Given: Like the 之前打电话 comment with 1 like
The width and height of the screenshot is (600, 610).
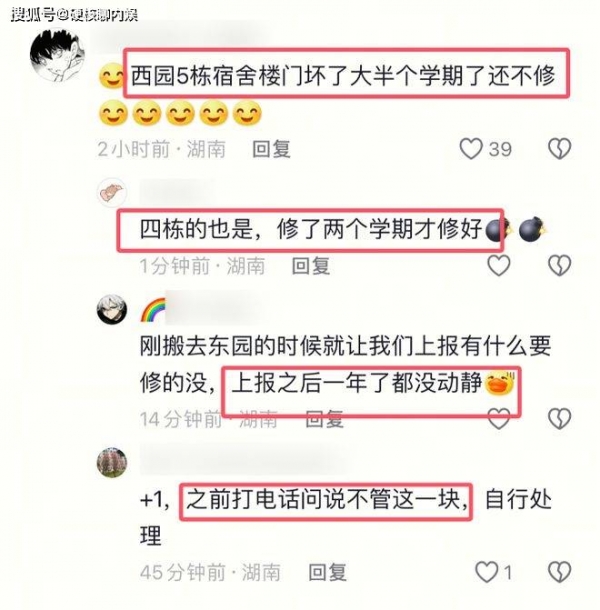Looking at the screenshot, I should (487, 572).
